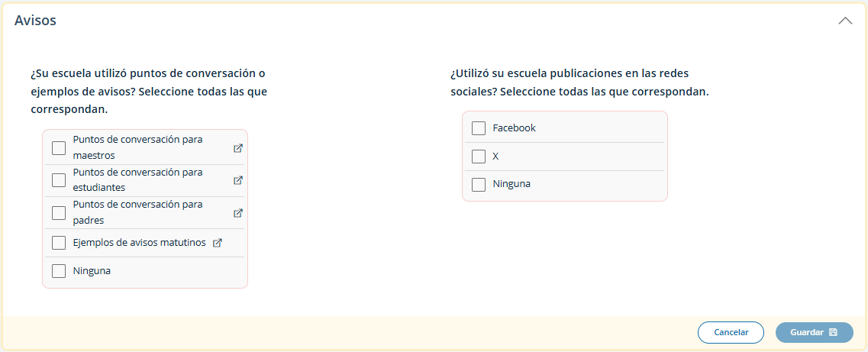Tick the X social media checkbox

(479, 157)
